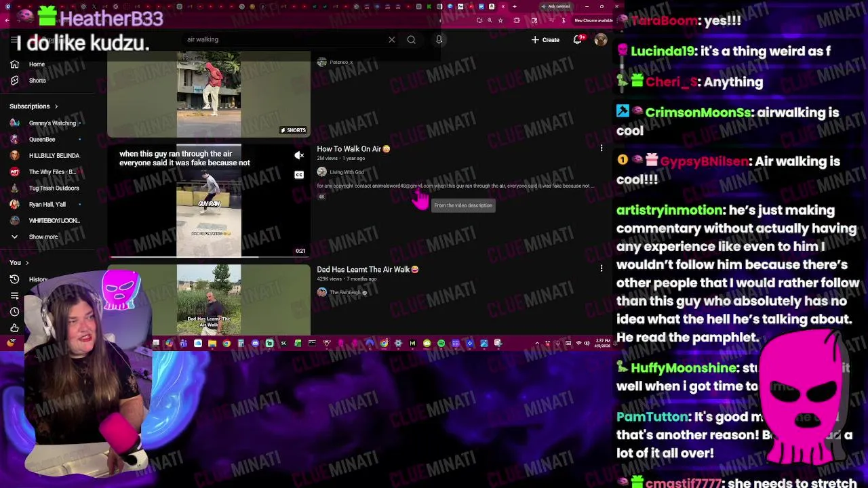Select Home in the sidebar menu
The image size is (868, 488).
click(37, 64)
